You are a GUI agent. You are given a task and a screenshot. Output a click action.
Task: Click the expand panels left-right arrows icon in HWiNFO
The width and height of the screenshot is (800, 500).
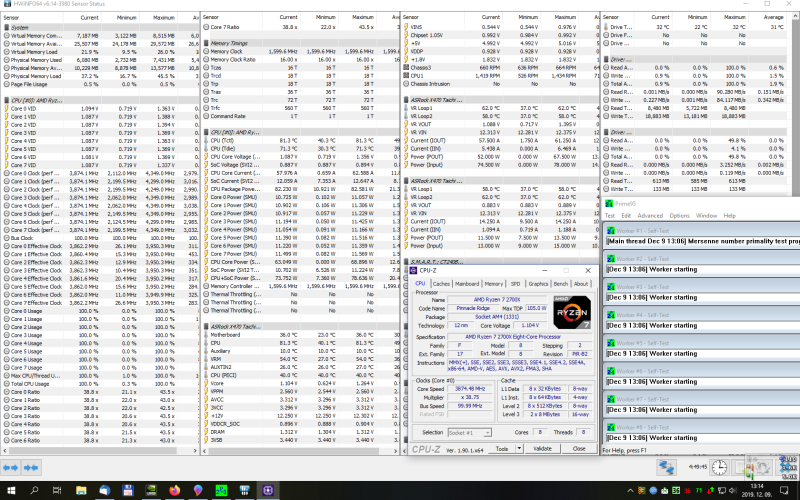(x=11, y=467)
